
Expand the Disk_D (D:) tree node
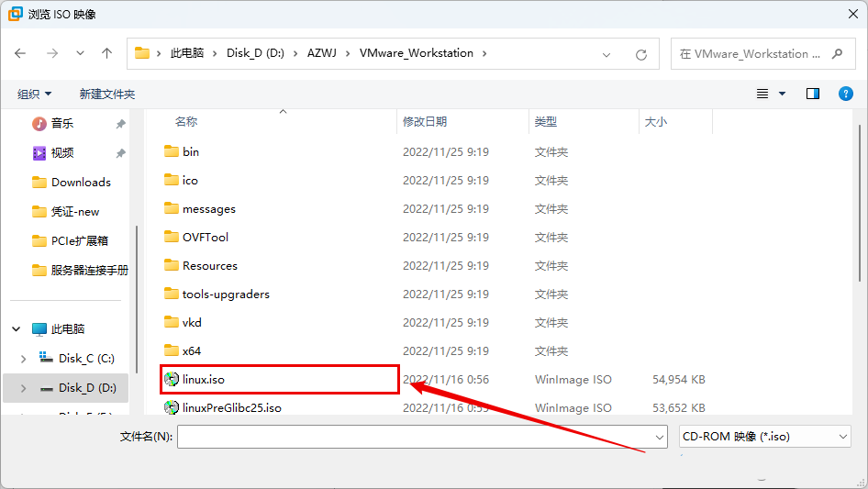(x=23, y=388)
